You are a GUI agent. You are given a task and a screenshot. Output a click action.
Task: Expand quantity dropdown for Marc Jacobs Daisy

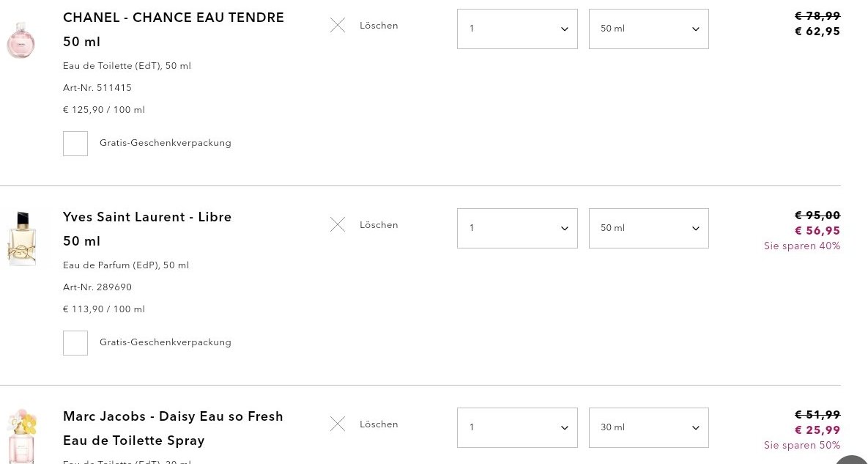(x=517, y=427)
